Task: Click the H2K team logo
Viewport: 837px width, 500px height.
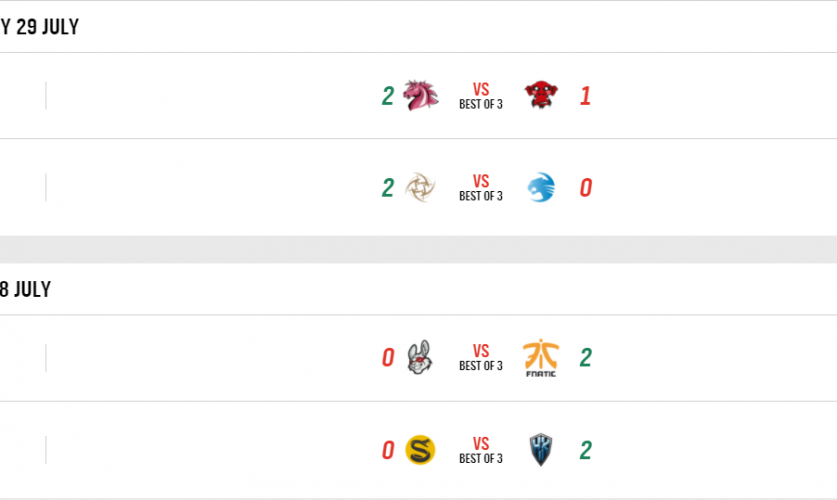Action: [x=541, y=451]
